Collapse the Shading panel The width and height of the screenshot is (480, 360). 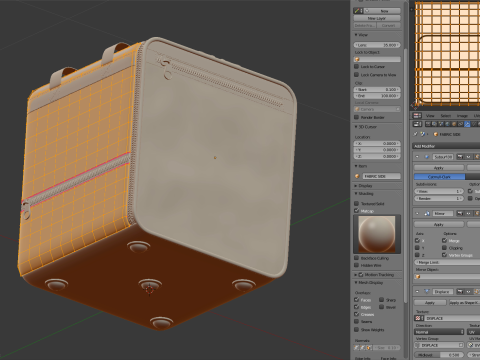coord(356,193)
